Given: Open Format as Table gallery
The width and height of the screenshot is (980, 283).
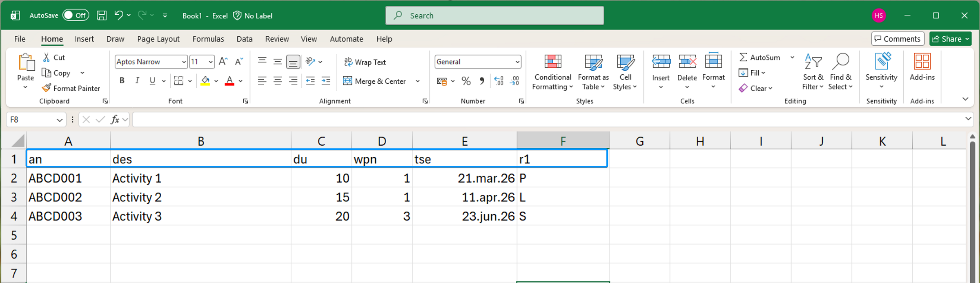Looking at the screenshot, I should [x=593, y=62].
